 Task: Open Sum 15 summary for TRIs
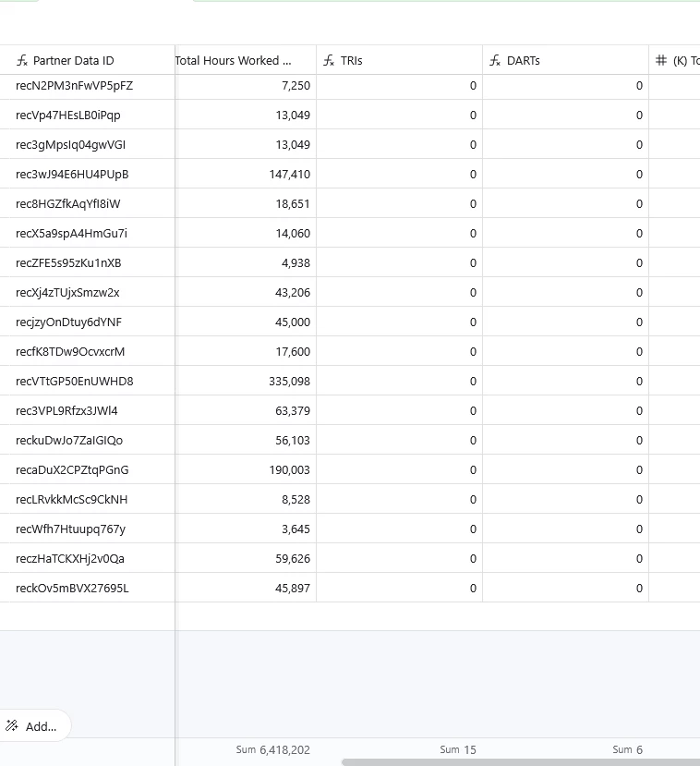(x=457, y=749)
